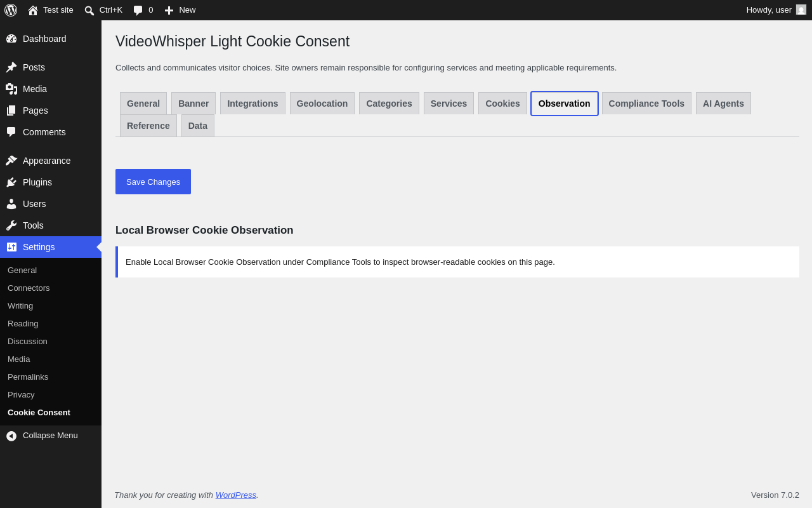The width and height of the screenshot is (812, 508).
Task: Open Discussion settings submenu item
Action: 27,341
